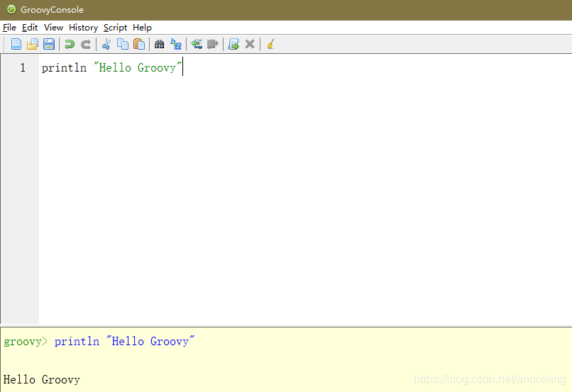Click the println keyword in the editor

pos(64,68)
